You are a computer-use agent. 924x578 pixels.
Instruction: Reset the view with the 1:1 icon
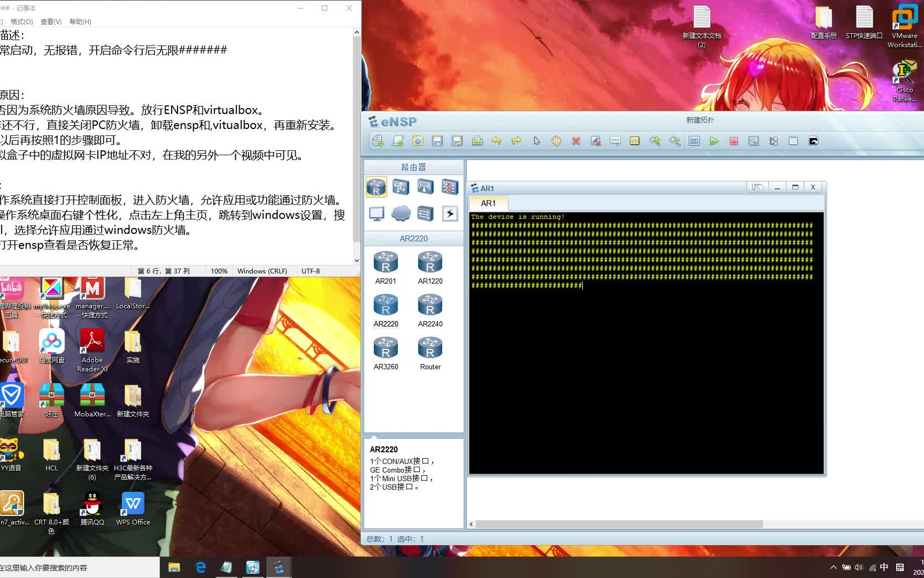694,141
